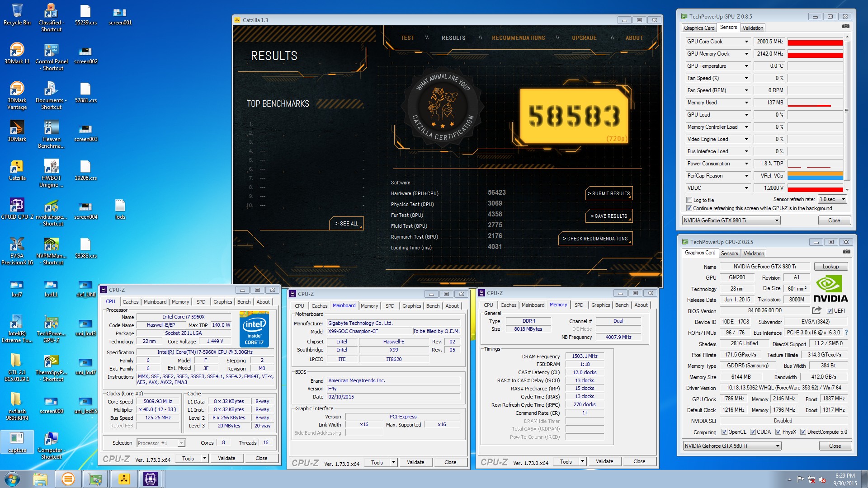Viewport: 868px width, 488px height.
Task: Enable the Log to file checkbox
Action: [689, 200]
